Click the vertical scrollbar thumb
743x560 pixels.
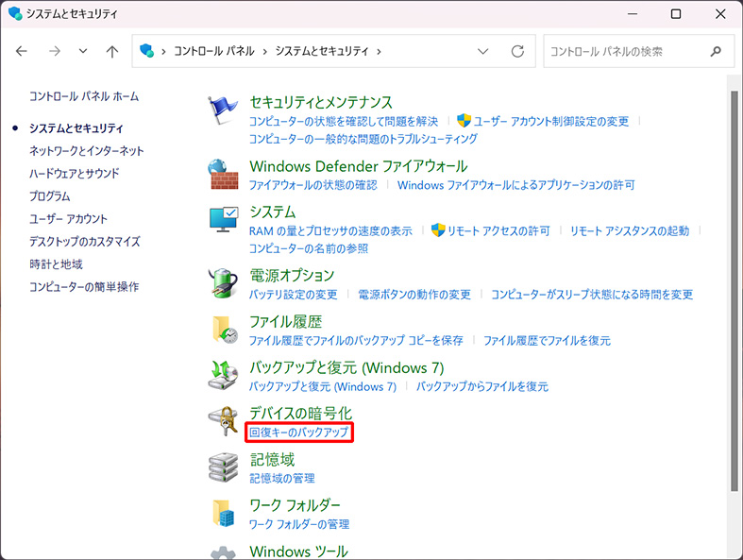click(x=734, y=291)
